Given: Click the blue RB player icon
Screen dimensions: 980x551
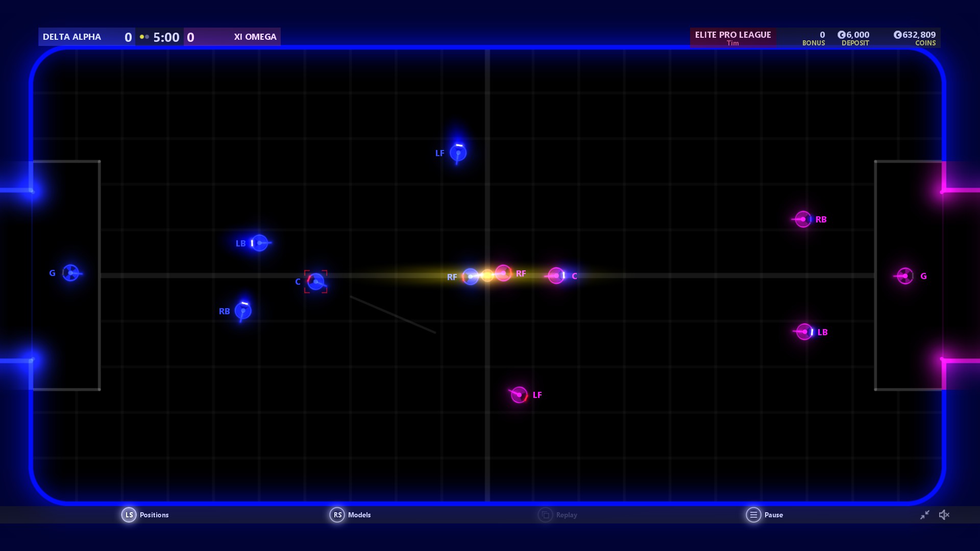Looking at the screenshot, I should click(243, 310).
